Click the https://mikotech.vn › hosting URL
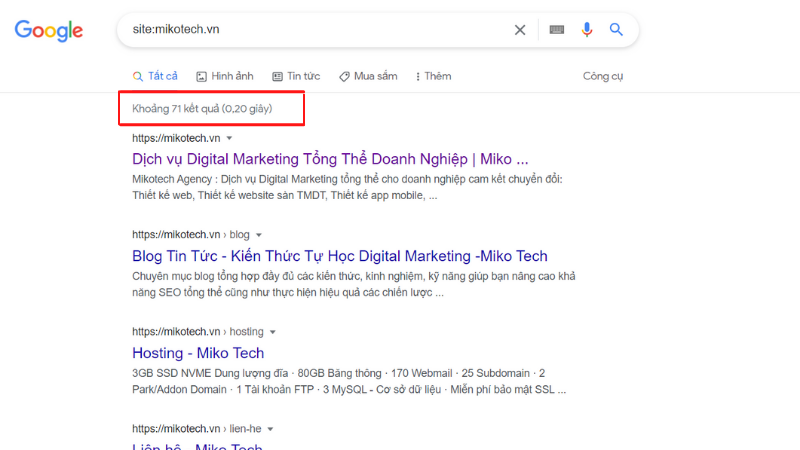 coord(198,332)
